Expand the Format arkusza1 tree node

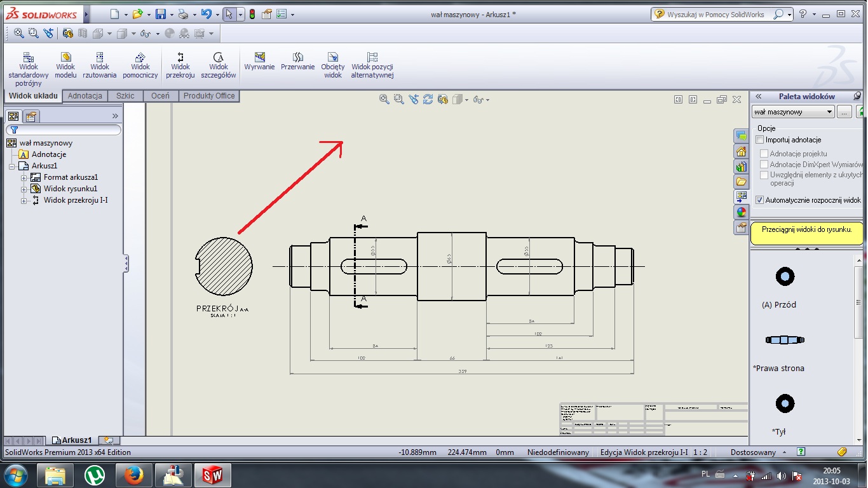(24, 178)
